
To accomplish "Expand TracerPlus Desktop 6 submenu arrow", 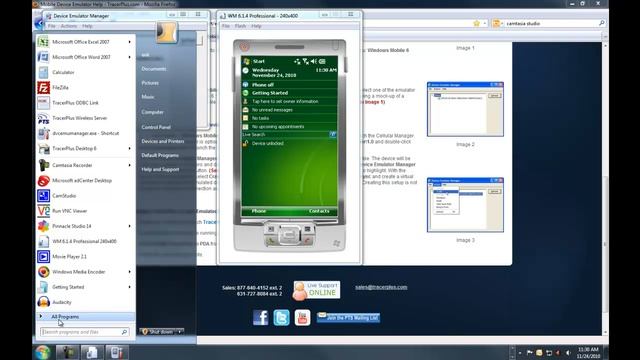I will click(x=130, y=149).
